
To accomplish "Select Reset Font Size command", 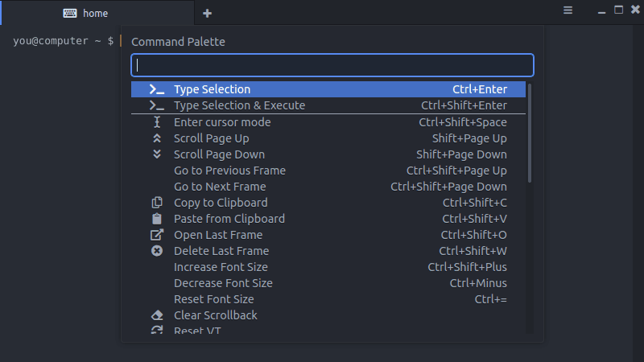I will 328,299.
